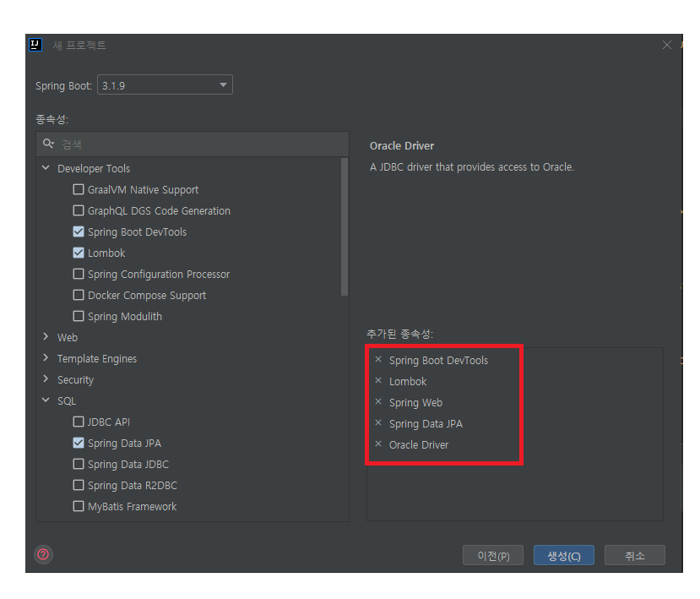700x599 pixels.
Task: Remove Spring Data JPA via its X icon
Action: pyautogui.click(x=378, y=422)
